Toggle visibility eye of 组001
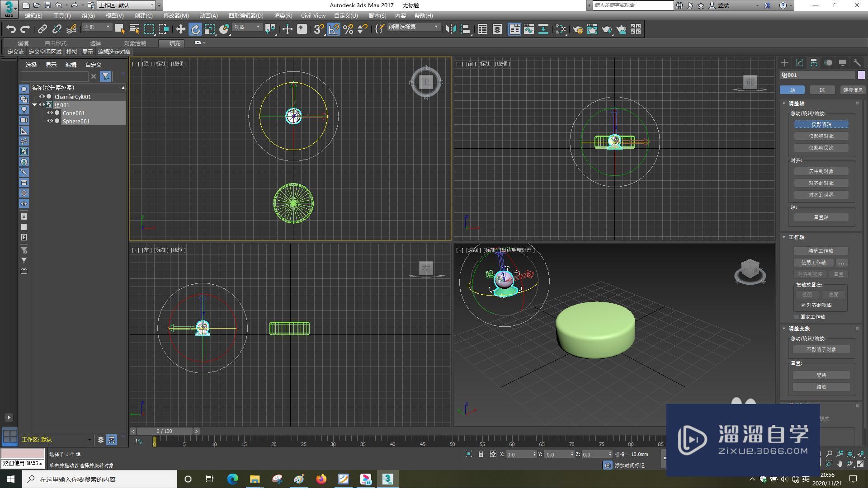Screen dimensions: 868x489 [x=42, y=105]
